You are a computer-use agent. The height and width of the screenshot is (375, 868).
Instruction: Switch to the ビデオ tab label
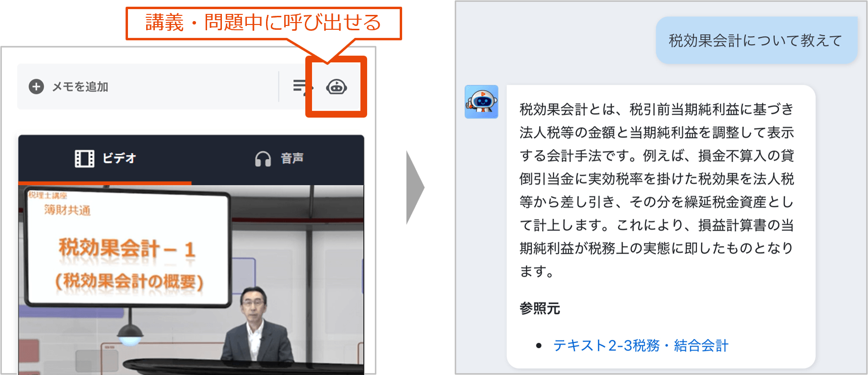pos(119,158)
